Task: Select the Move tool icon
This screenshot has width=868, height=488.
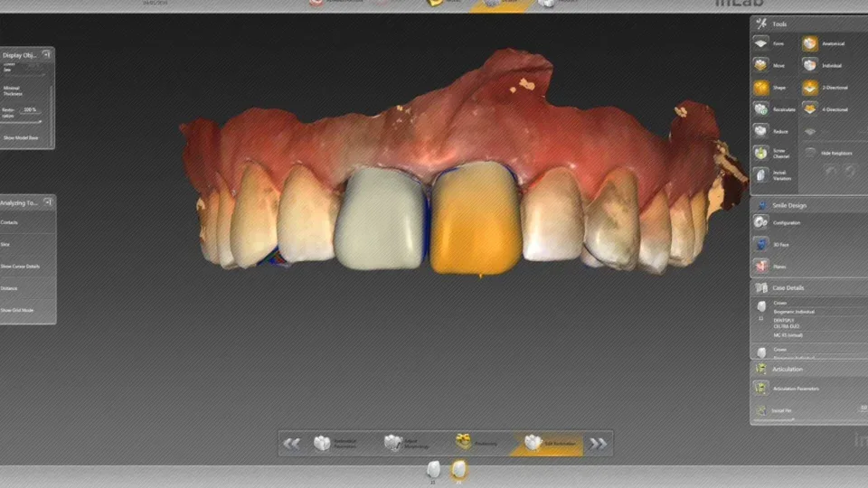Action: tap(760, 65)
